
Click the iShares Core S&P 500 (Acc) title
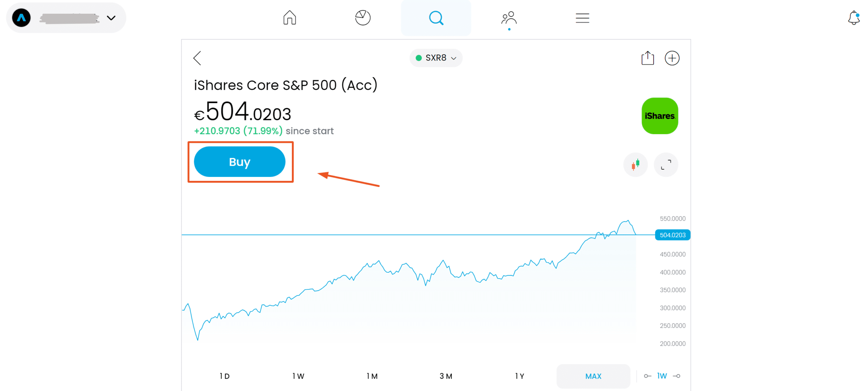point(286,85)
